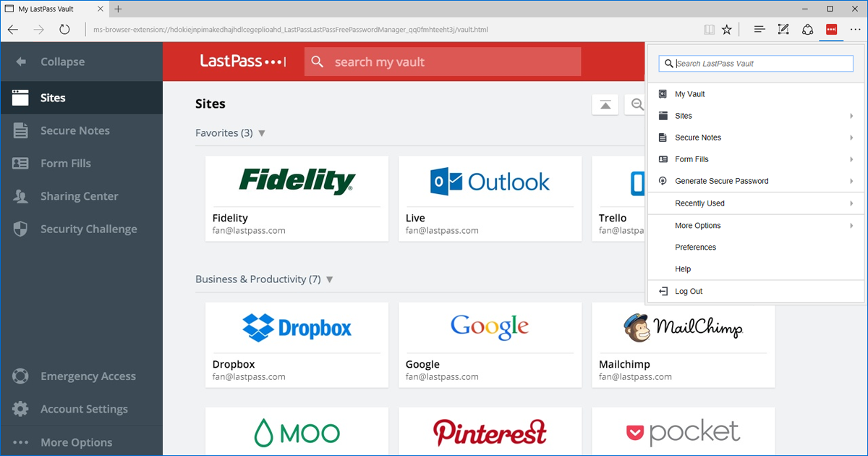Collapse all site categories with the top arrow

(x=605, y=104)
